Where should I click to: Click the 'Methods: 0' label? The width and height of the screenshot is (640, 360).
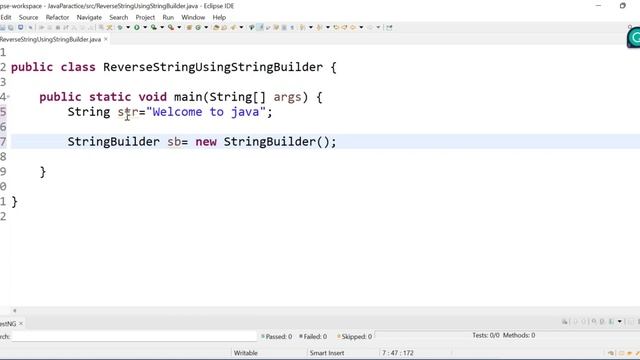(519, 335)
